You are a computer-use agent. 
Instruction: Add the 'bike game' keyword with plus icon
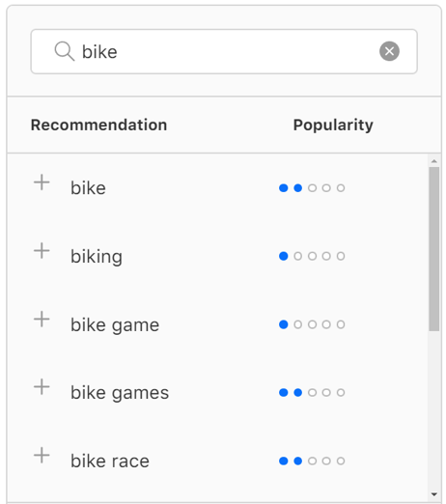[42, 319]
